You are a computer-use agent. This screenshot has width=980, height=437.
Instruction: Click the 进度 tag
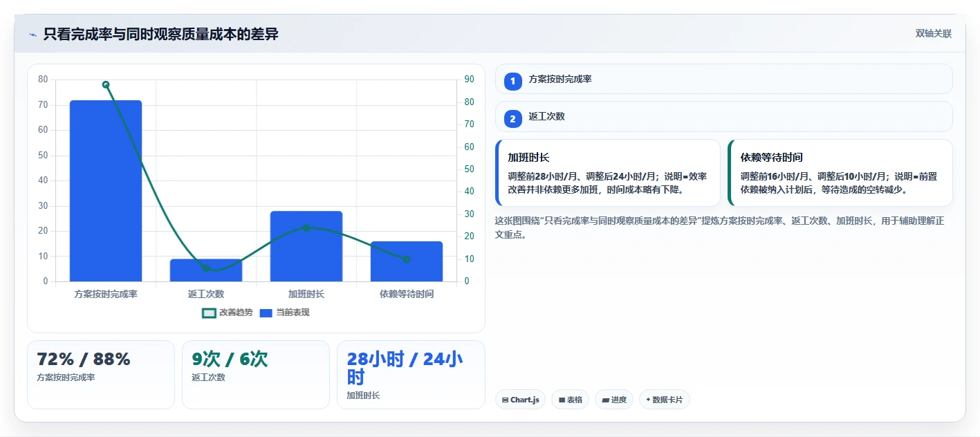[x=614, y=400]
